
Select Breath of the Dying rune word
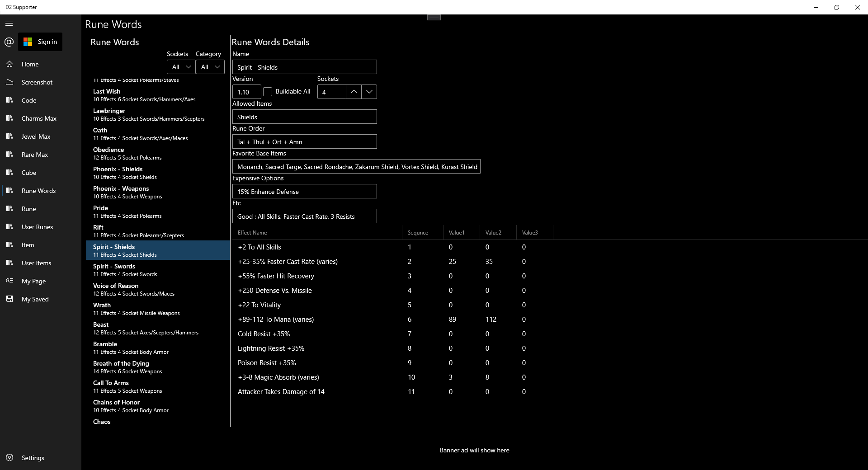(x=158, y=367)
